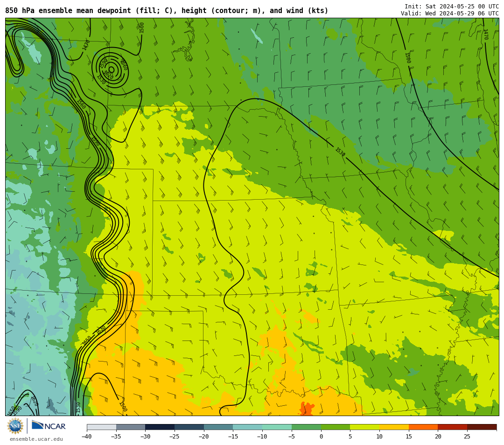Click the 0 colorbar tick label
Viewport: 504px width, 445px height.
pyautogui.click(x=321, y=437)
